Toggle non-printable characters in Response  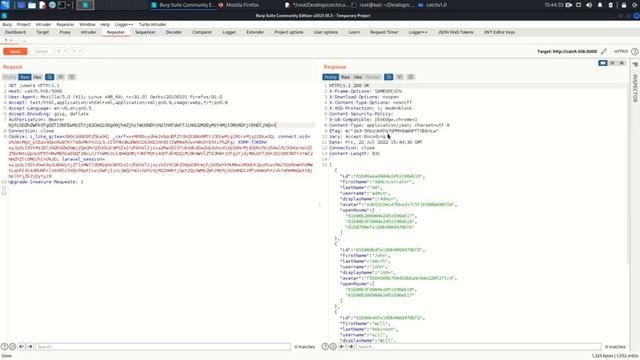point(400,77)
